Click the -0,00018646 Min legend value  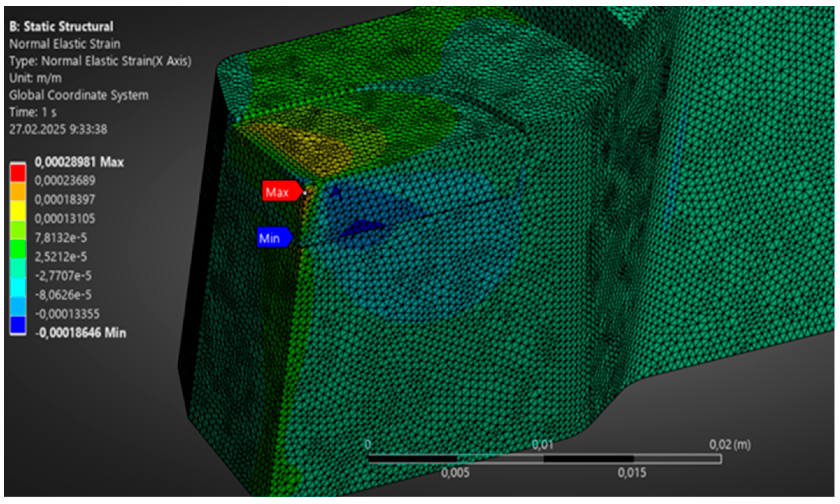80,333
